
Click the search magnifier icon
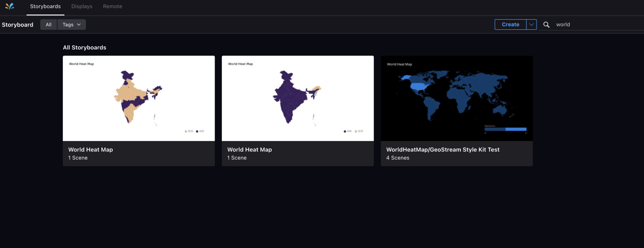click(546, 24)
